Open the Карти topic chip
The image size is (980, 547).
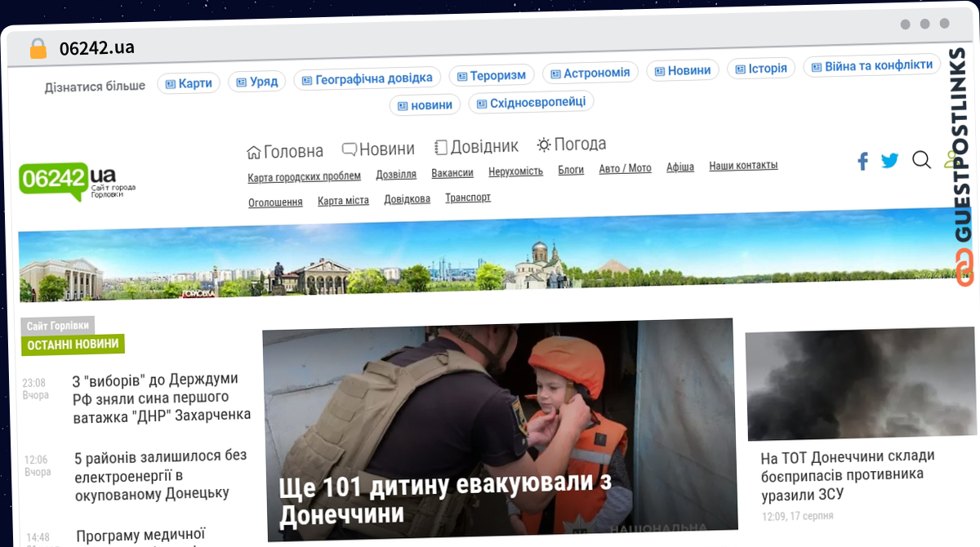click(189, 83)
